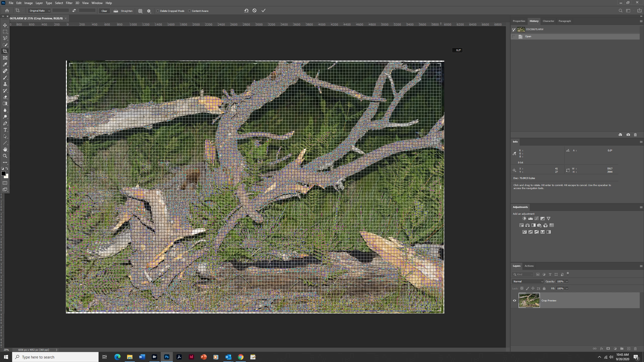Select the Zoom tool
The height and width of the screenshot is (362, 644).
(x=5, y=156)
